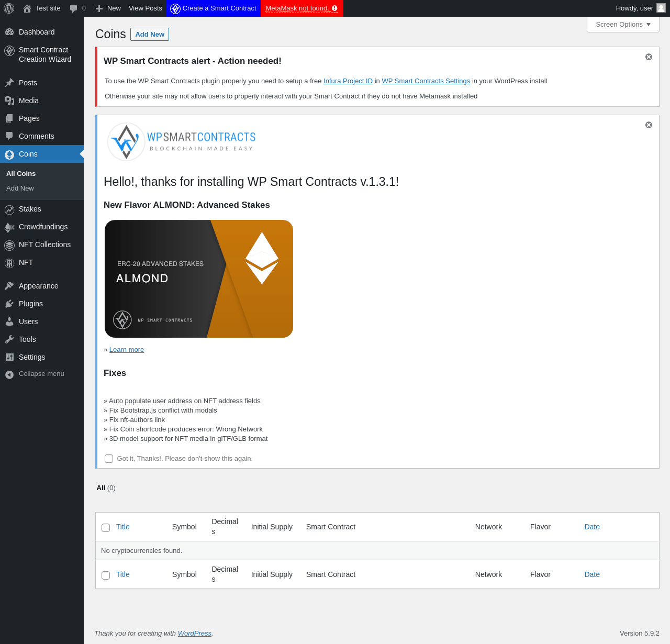
Task: Click the WordPress logo icon in admin bar
Action: point(9,8)
